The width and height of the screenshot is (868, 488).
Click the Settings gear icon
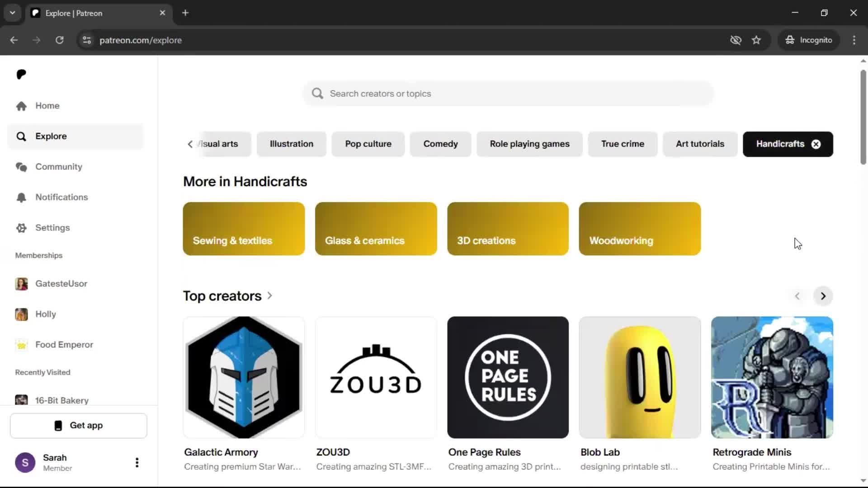tap(21, 228)
